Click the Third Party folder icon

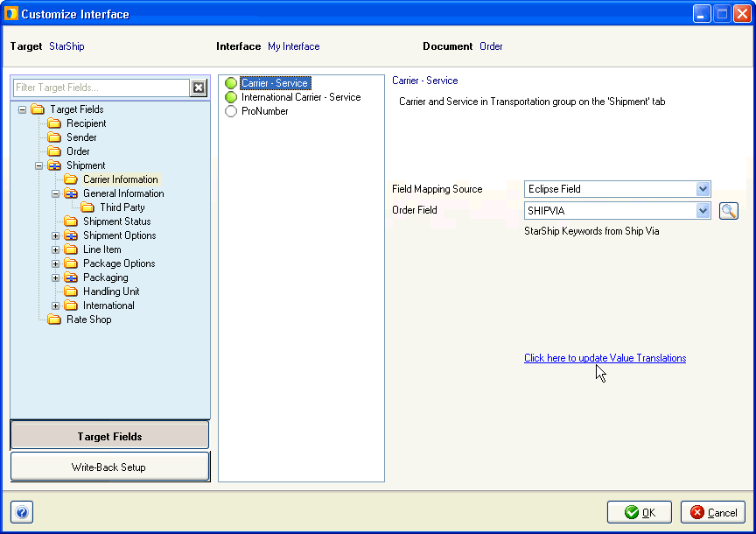(87, 207)
